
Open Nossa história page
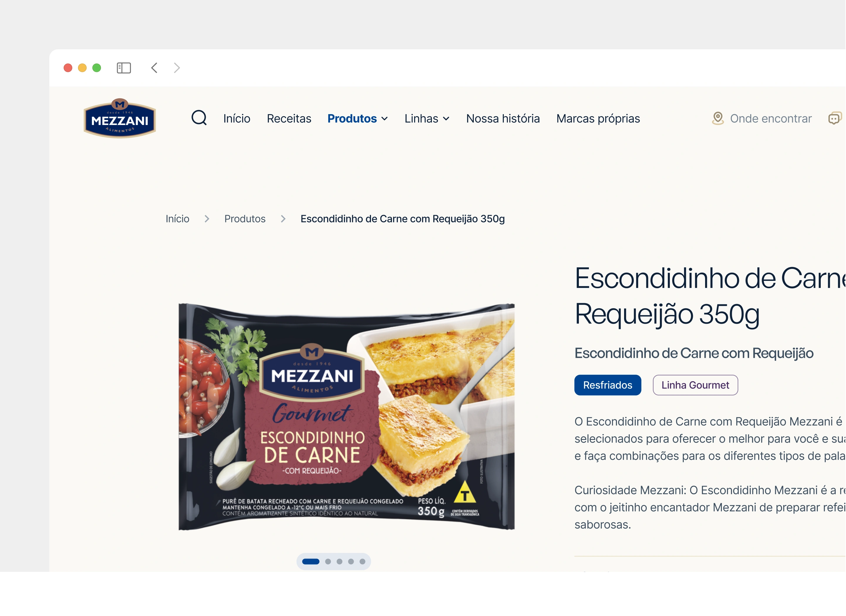(503, 119)
